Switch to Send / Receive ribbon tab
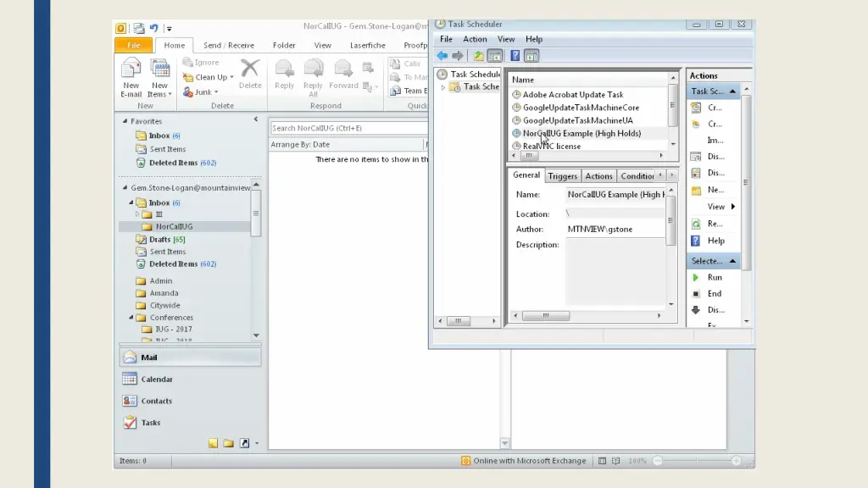 click(x=229, y=46)
